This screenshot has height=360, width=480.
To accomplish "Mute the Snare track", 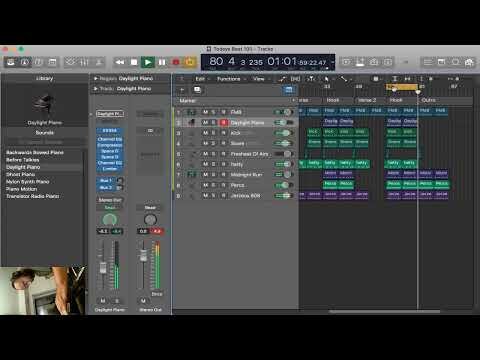I will tap(206, 143).
